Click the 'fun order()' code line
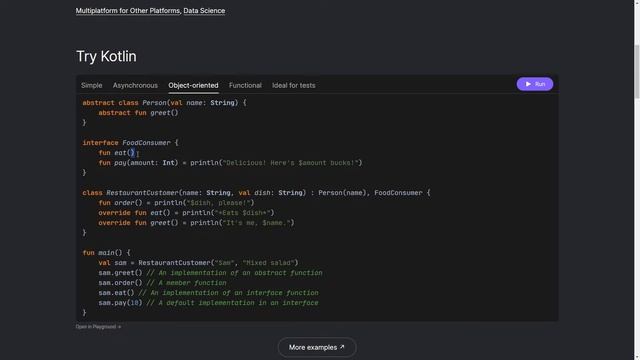Image resolution: width=640 pixels, height=360 pixels. point(176,203)
